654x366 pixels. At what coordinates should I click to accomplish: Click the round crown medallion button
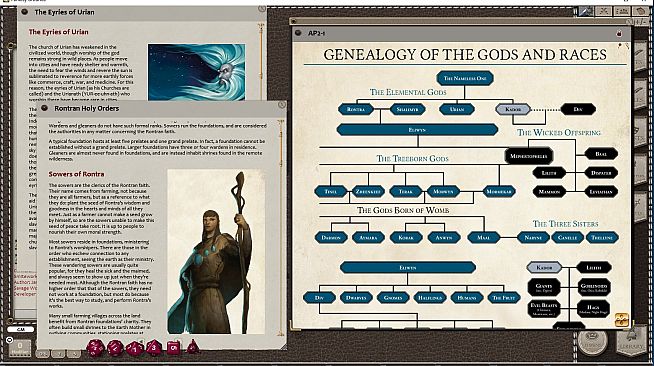(x=592, y=343)
